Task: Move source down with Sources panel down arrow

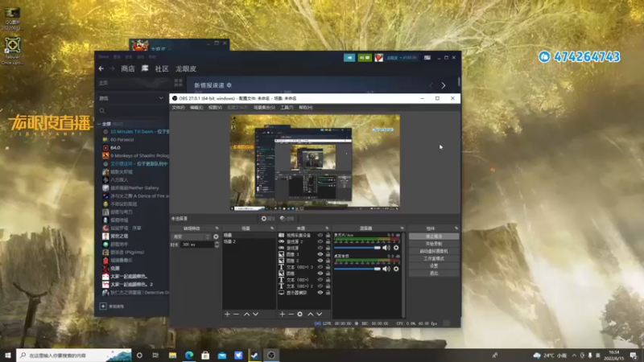Action: click(319, 314)
